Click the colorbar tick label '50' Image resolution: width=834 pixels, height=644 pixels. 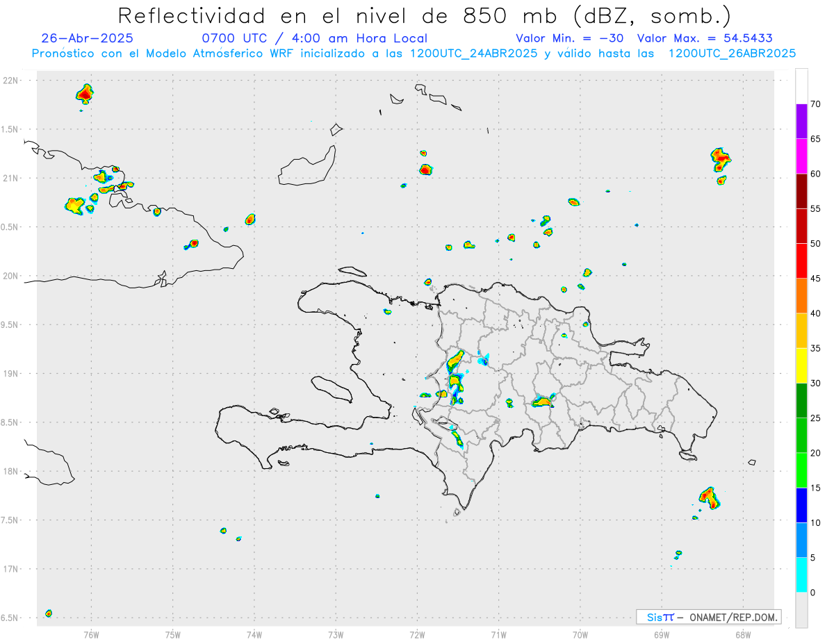point(815,244)
